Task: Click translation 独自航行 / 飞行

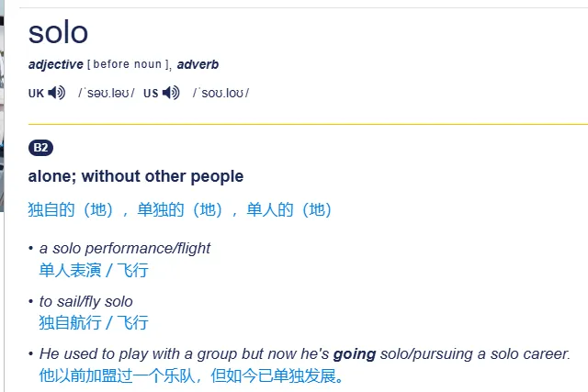Action: point(94,322)
